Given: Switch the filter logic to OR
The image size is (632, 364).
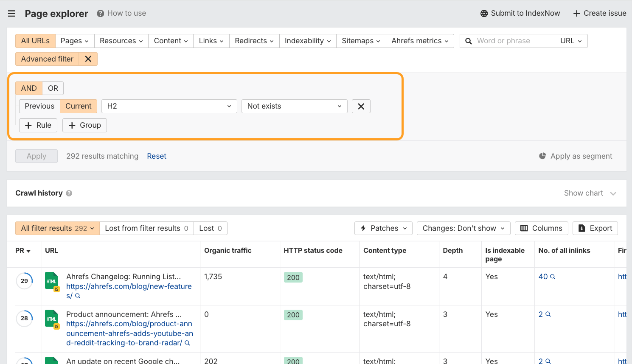Looking at the screenshot, I should point(53,88).
